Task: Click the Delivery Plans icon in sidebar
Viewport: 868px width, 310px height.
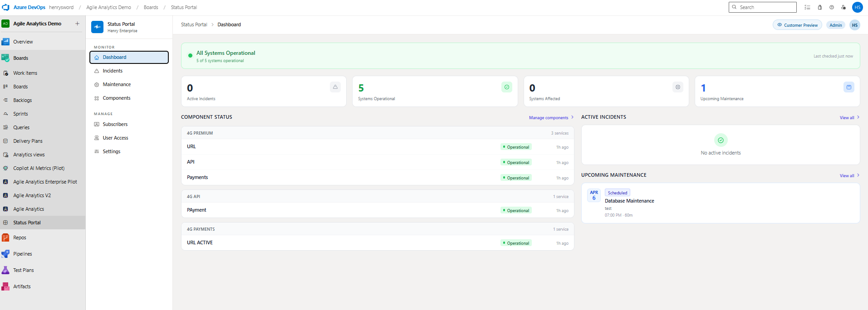Action: [5, 141]
